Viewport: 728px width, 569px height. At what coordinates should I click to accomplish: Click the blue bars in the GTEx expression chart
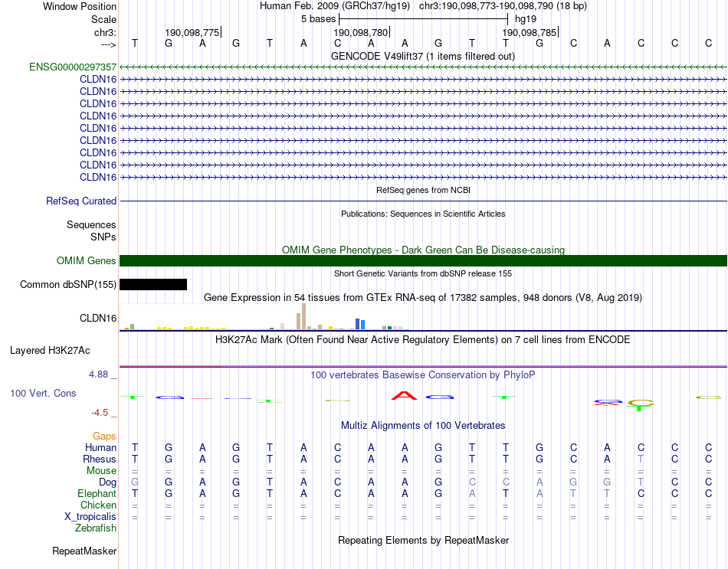360,324
